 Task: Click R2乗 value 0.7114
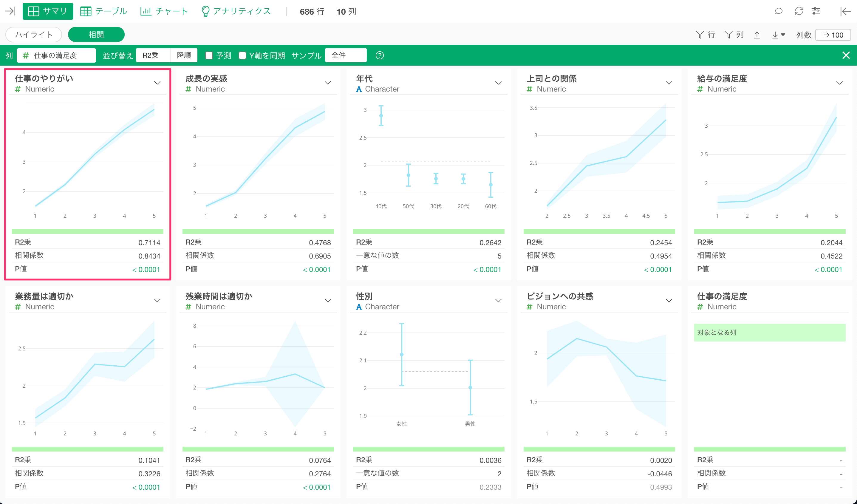149,242
